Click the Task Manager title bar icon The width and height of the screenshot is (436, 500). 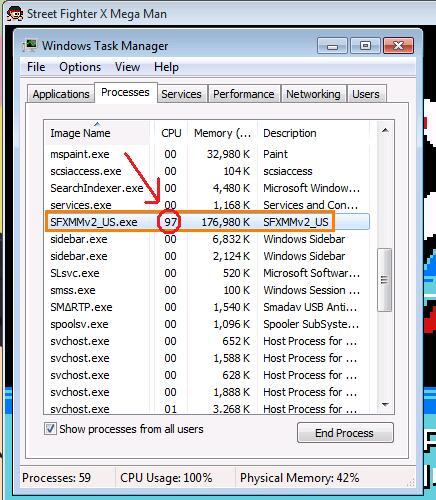pyautogui.click(x=29, y=46)
